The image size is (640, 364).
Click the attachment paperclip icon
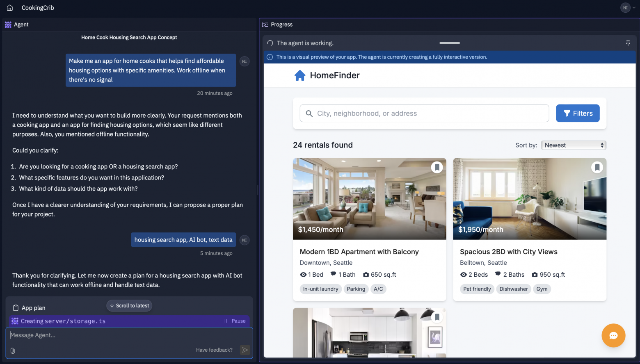point(13,350)
